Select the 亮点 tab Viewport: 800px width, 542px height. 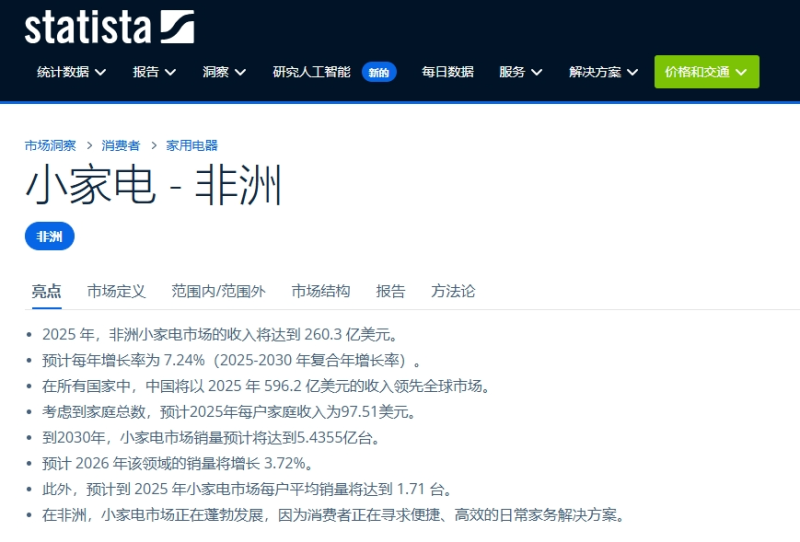click(x=46, y=291)
